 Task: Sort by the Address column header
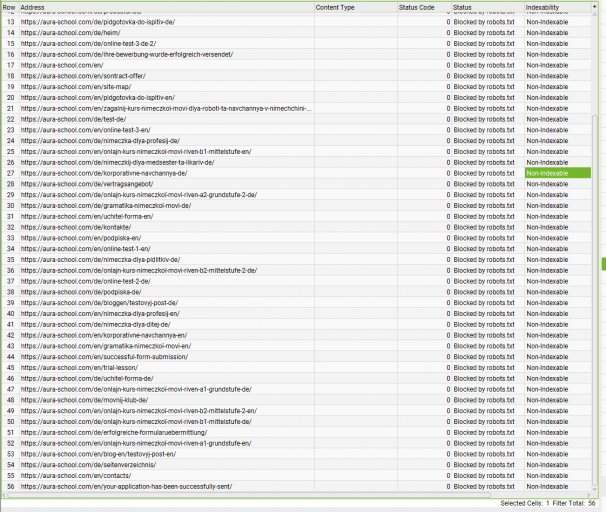(x=167, y=7)
